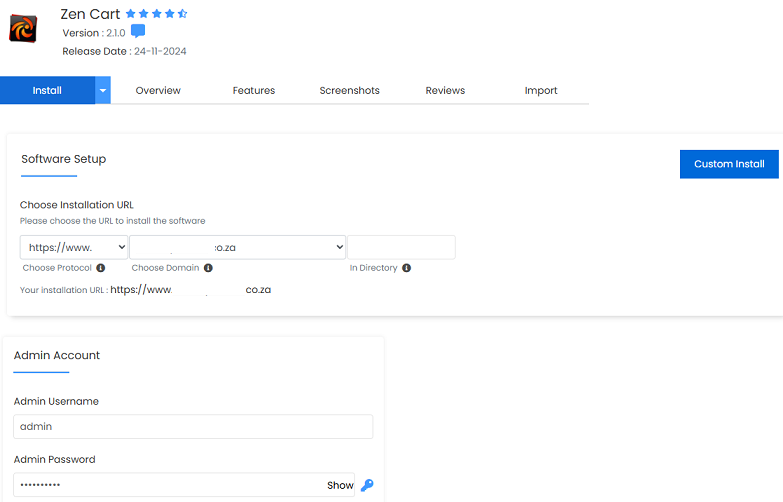Select the Import tab
This screenshot has height=502, width=783.
(541, 90)
